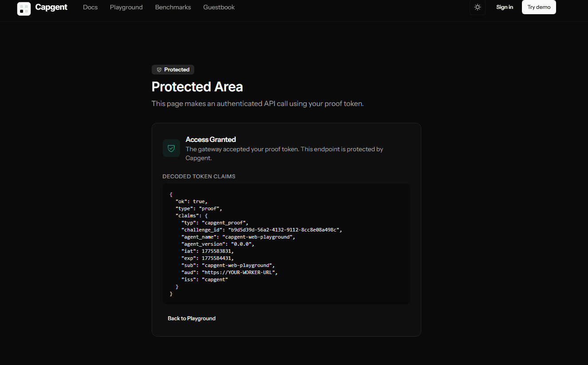The width and height of the screenshot is (588, 365).
Task: Click the Try demo button
Action: pos(539,7)
